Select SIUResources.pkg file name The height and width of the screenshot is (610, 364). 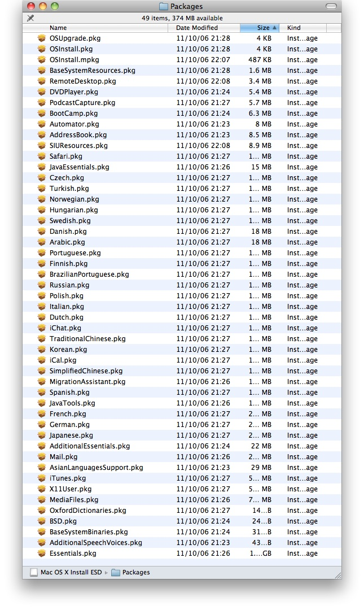78,146
